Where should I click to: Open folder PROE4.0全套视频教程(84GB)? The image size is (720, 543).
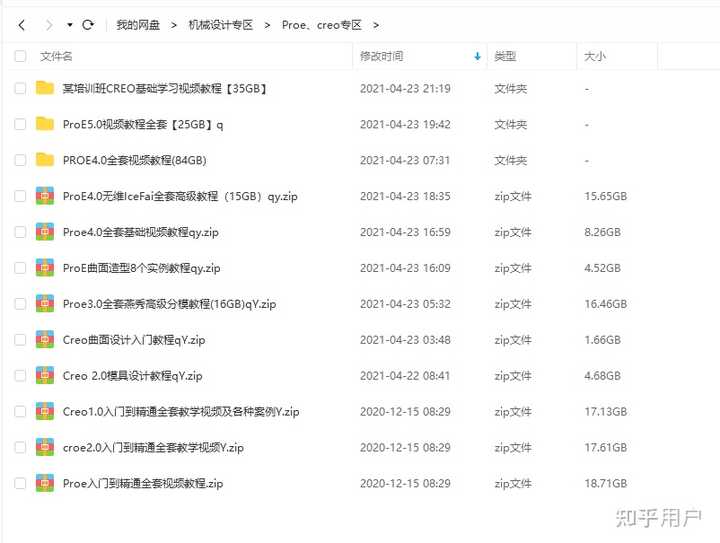click(135, 160)
